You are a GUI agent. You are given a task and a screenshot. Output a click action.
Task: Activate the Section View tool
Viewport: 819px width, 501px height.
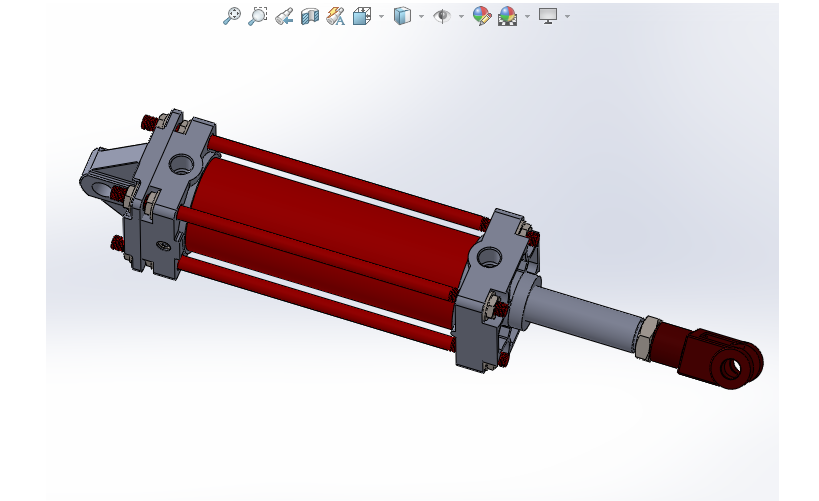(310, 16)
